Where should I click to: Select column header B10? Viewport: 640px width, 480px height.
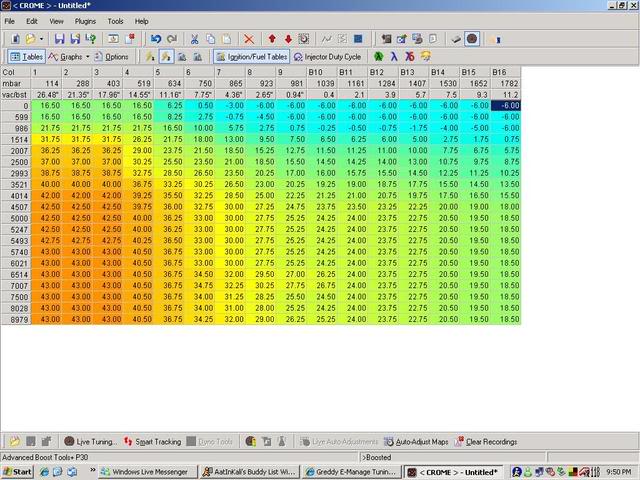point(322,72)
